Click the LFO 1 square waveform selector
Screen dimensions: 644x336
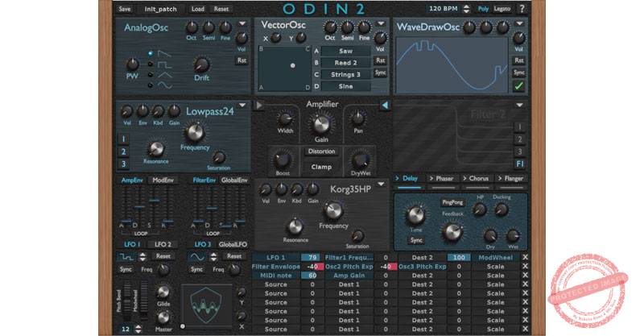pos(126,256)
